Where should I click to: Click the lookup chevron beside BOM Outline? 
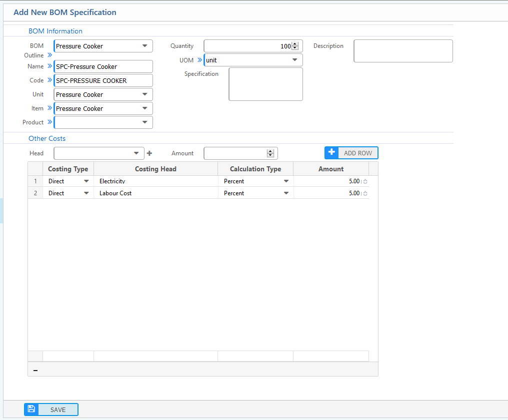click(x=49, y=55)
